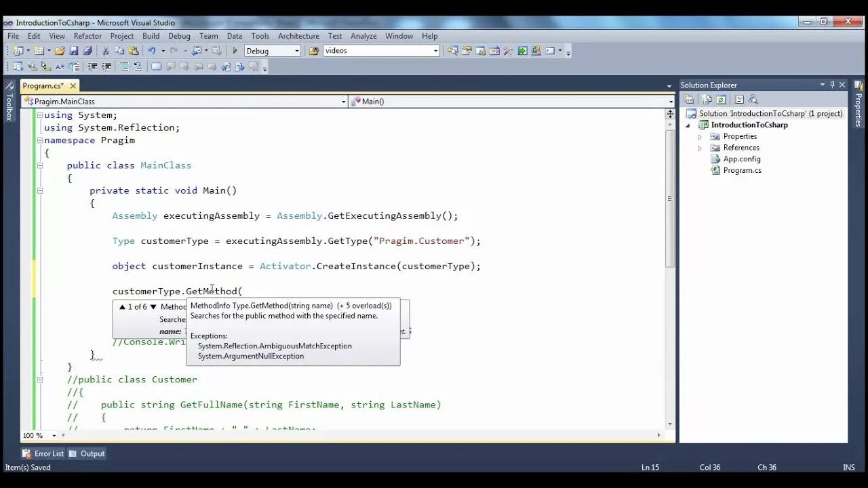
Task: Click Solution Explorer View Class Diagram icon
Action: [753, 100]
